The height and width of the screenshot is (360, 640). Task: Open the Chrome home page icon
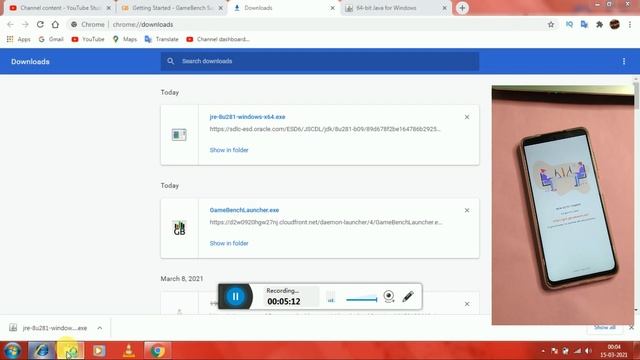(x=55, y=24)
